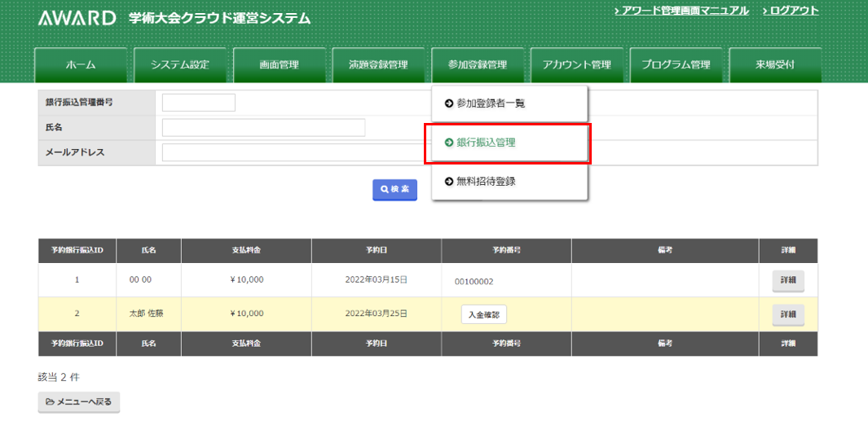This screenshot has width=868, height=421.
Task: Open 詳細 for the 太郎 佐藤 row
Action: click(x=787, y=314)
